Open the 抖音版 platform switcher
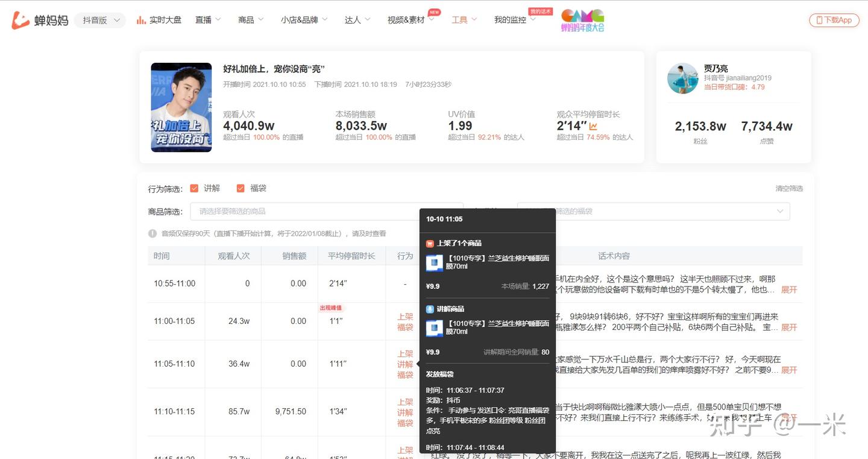 [100, 20]
